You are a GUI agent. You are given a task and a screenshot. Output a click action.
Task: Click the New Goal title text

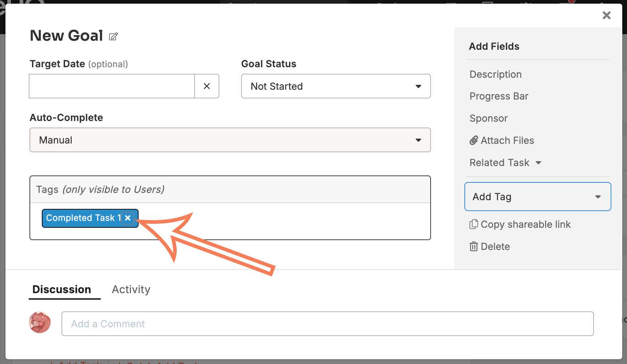[67, 36]
